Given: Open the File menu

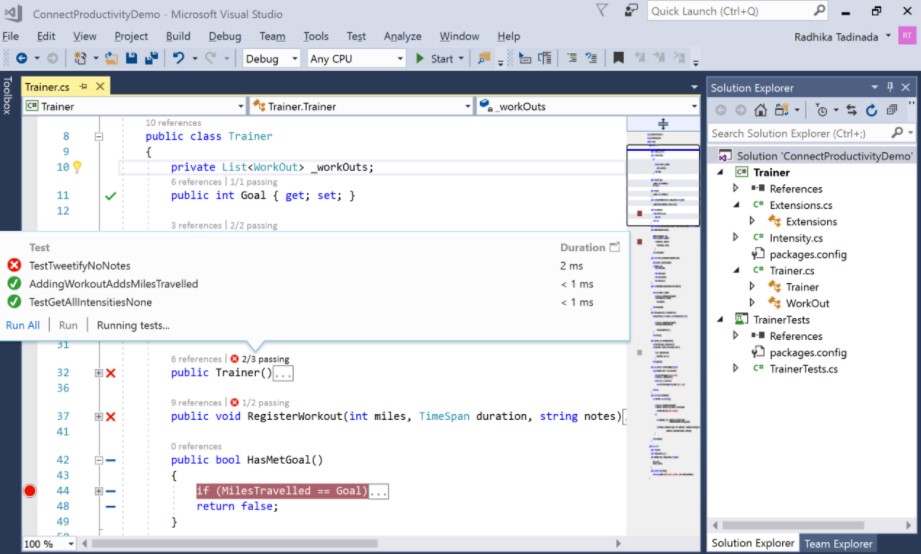Looking at the screenshot, I should [x=11, y=36].
